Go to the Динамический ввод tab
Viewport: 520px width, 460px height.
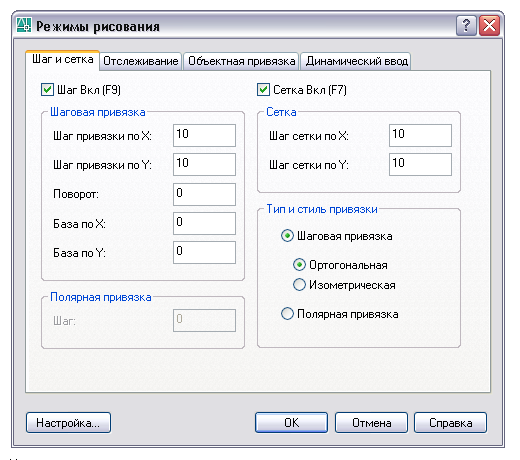[356, 61]
